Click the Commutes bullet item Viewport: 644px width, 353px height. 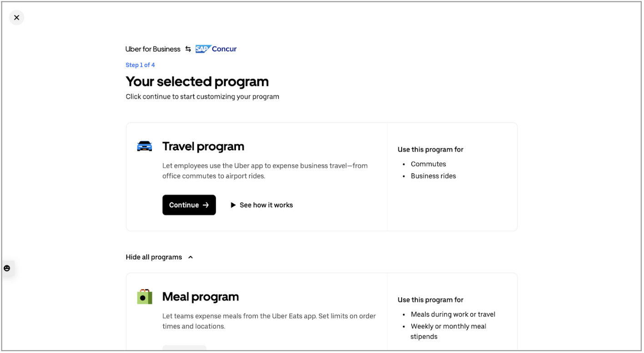(428, 164)
